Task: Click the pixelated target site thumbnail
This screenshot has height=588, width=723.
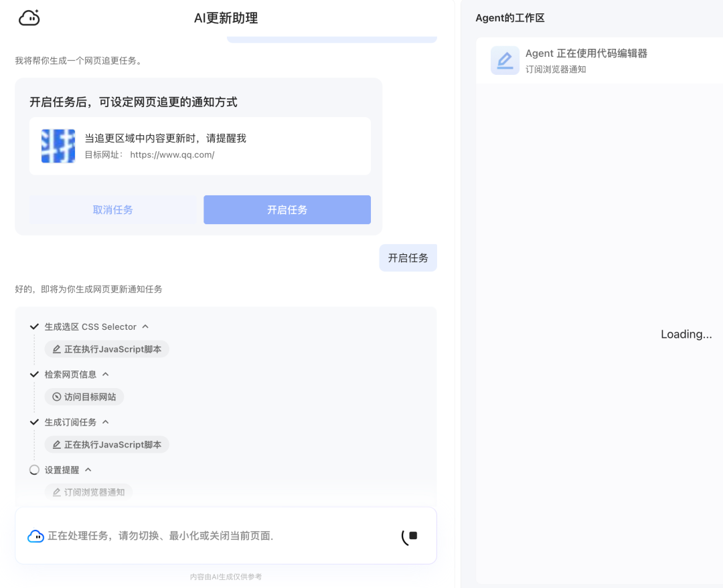Action: click(x=58, y=146)
